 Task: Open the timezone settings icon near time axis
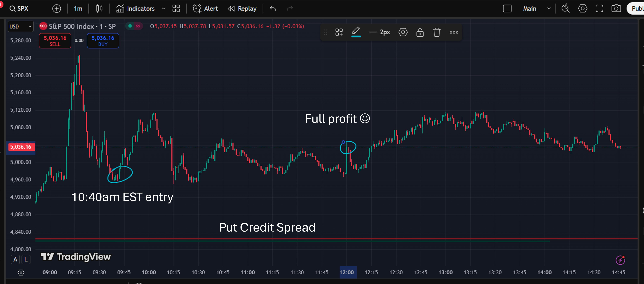(21, 273)
